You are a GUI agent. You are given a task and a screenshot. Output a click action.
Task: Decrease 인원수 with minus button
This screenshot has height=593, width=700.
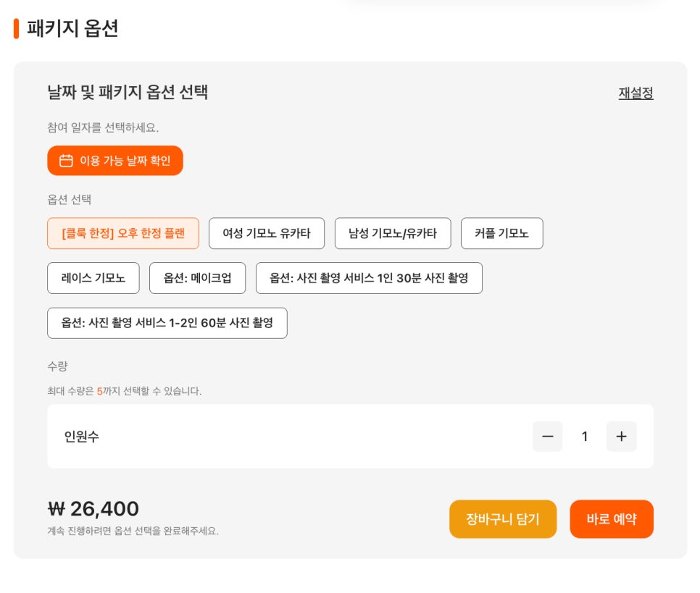coord(547,437)
